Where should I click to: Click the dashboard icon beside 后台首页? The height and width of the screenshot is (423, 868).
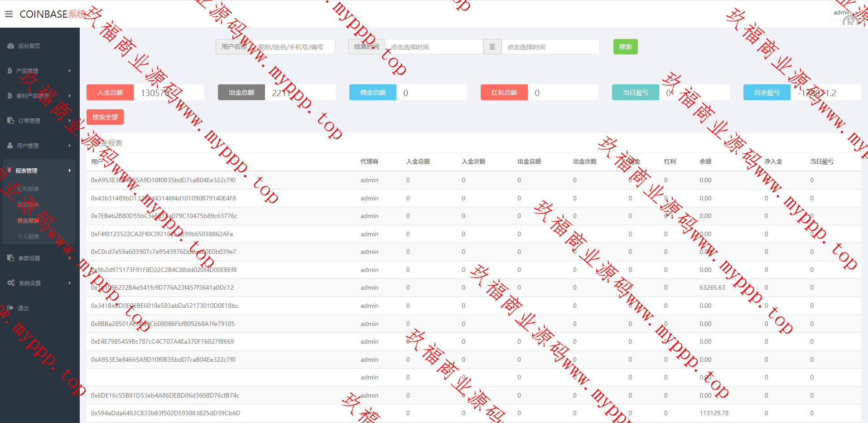click(10, 46)
